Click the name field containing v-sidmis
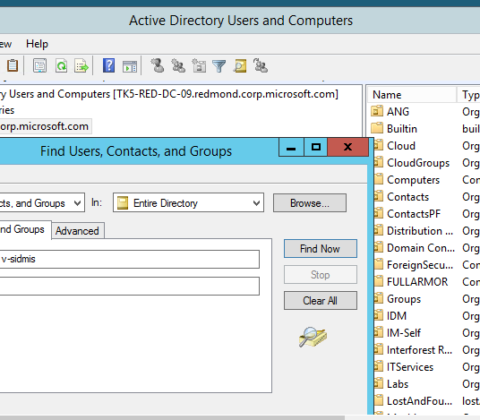This screenshot has height=420, width=480. click(x=129, y=259)
